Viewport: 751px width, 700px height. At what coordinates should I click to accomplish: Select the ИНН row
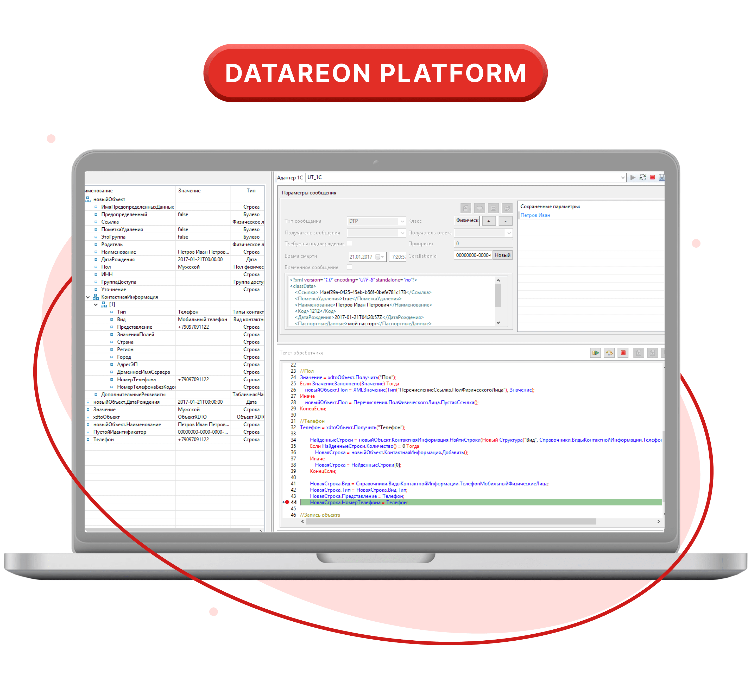174,274
